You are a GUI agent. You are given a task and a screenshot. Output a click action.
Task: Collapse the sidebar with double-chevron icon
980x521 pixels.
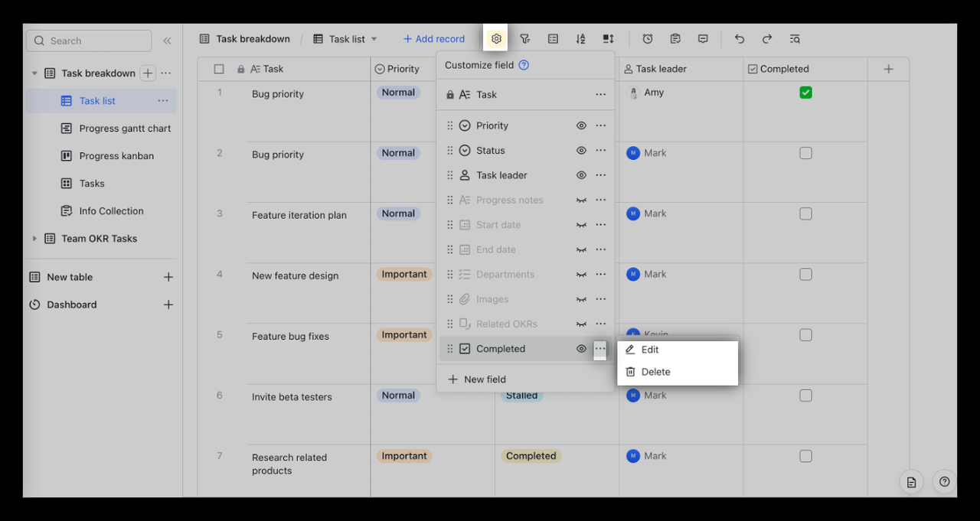[x=167, y=41]
